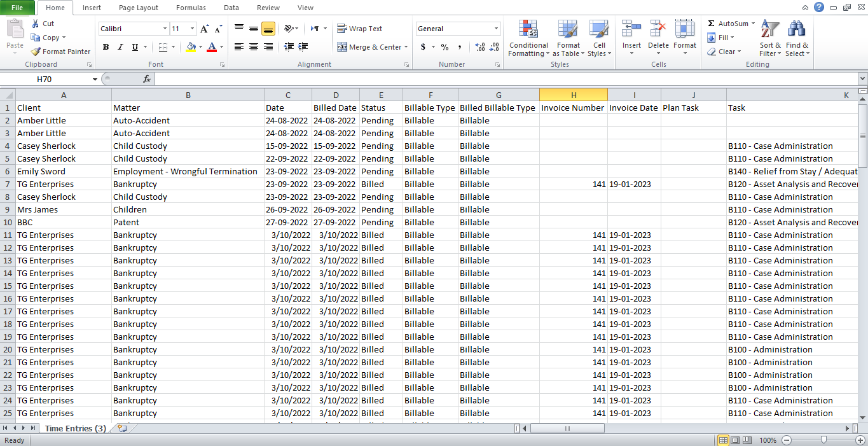Open the Alignment group dialog launcher
This screenshot has width=868, height=446.
[406, 65]
